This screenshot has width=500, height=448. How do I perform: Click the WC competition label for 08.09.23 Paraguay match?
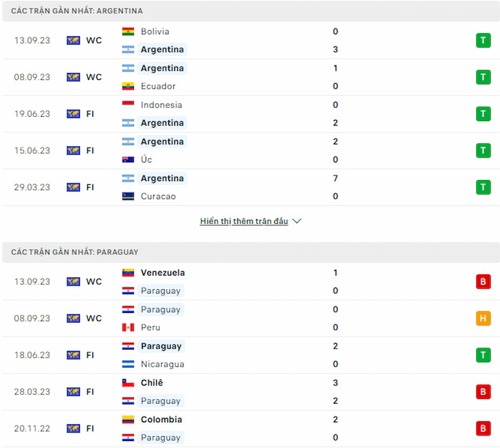[x=94, y=318]
